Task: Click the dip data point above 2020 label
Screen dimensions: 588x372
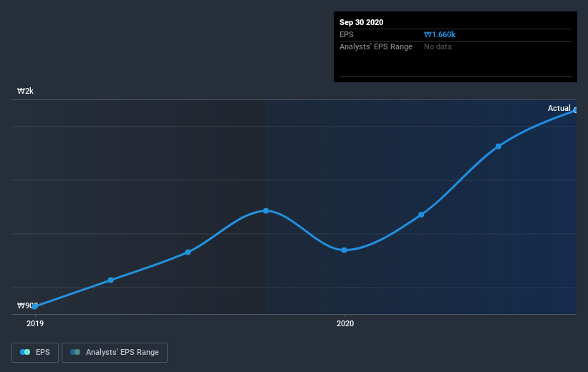Action: point(344,250)
